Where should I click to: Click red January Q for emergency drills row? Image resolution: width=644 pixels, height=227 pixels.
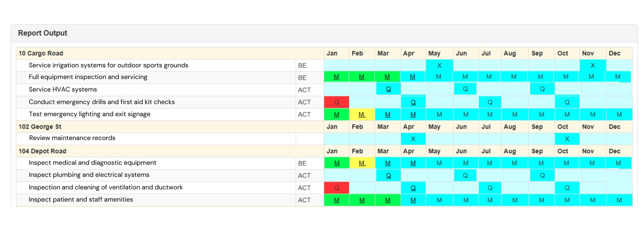[x=337, y=102]
